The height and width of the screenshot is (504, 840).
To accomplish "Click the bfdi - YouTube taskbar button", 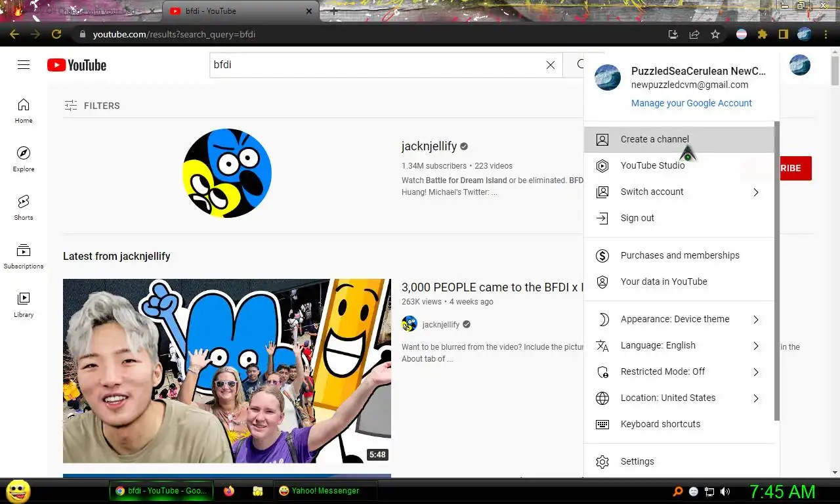I will 161,491.
